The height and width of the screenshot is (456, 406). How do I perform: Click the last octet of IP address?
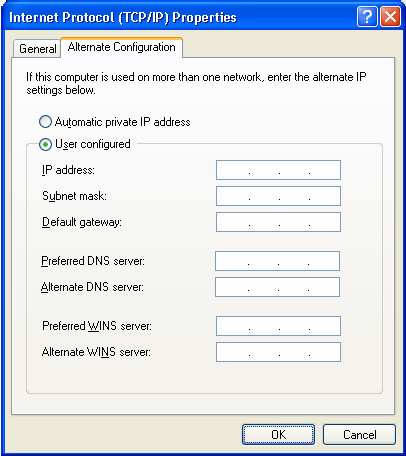[x=325, y=170]
